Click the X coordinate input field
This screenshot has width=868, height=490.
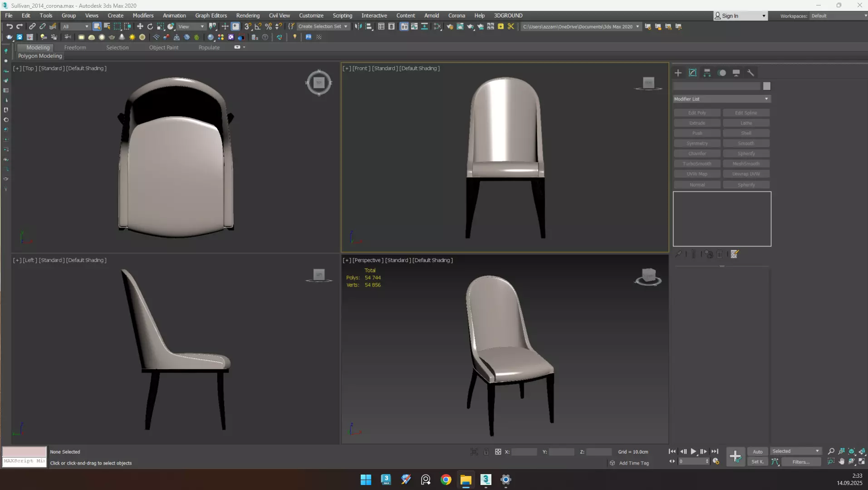[x=524, y=452]
